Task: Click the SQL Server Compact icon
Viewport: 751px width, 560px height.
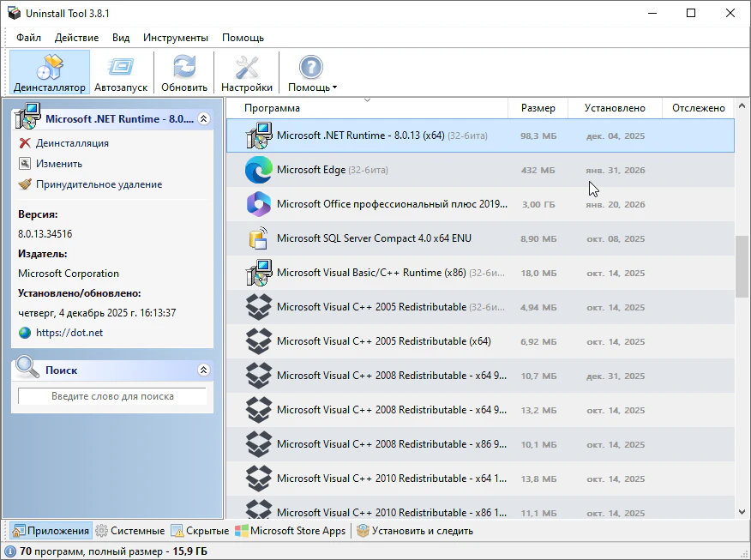Action: 258,238
